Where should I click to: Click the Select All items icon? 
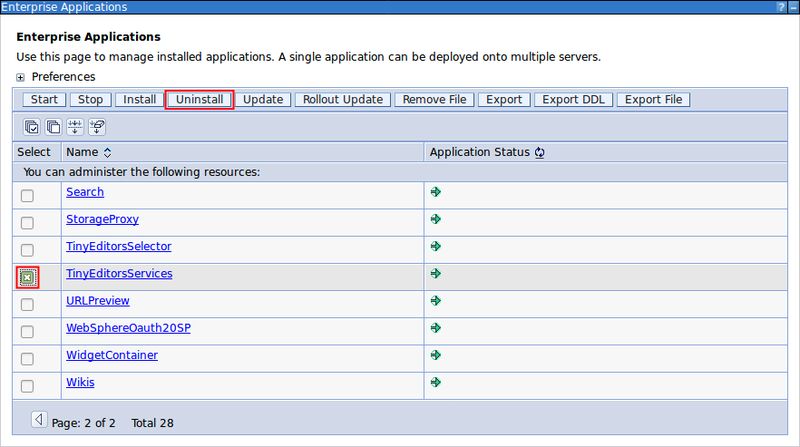32,127
